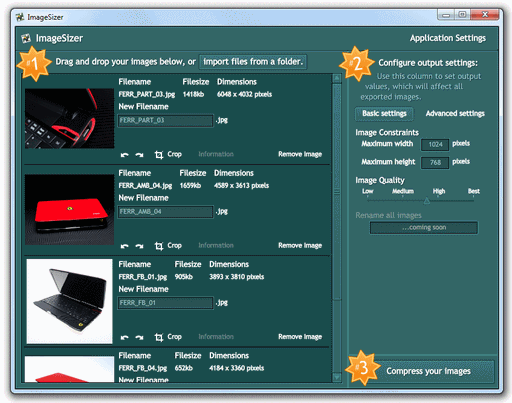
Task: Switch to Basic settings tab
Action: (384, 114)
